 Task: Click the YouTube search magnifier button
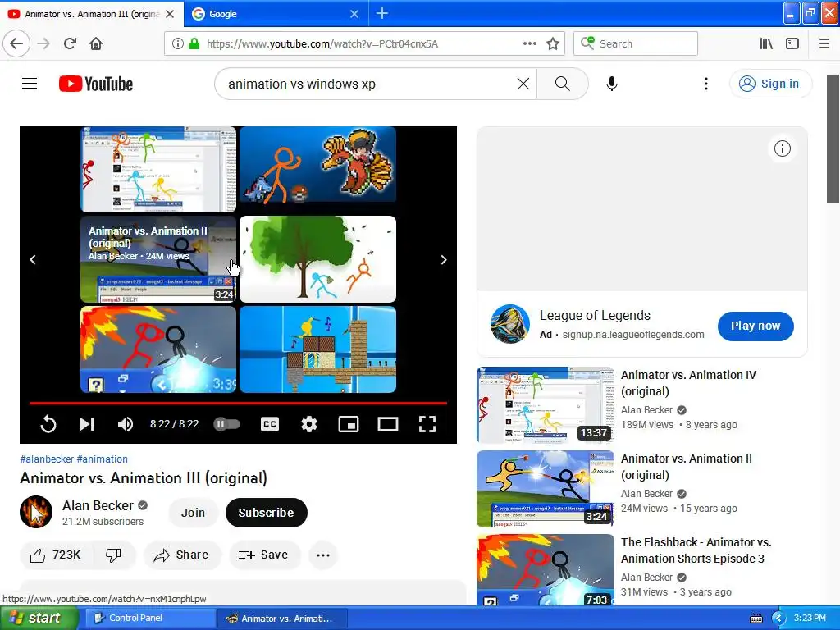[x=562, y=84]
